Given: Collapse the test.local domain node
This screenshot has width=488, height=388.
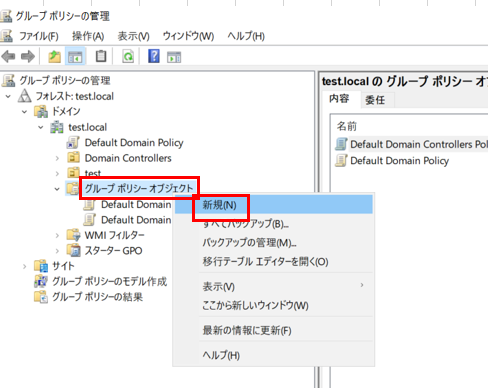Looking at the screenshot, I should [x=41, y=127].
